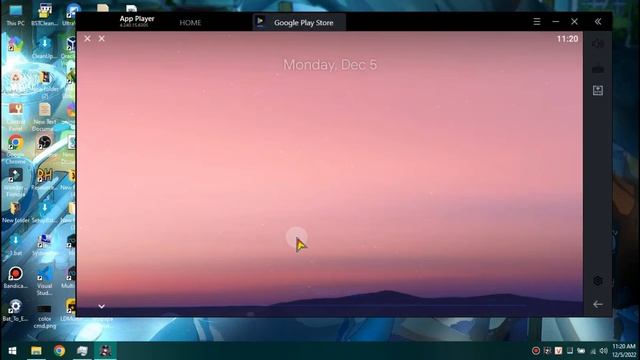The width and height of the screenshot is (640, 360).
Task: Collapse the App Player sidebar with double-chevron
Action: tap(598, 22)
